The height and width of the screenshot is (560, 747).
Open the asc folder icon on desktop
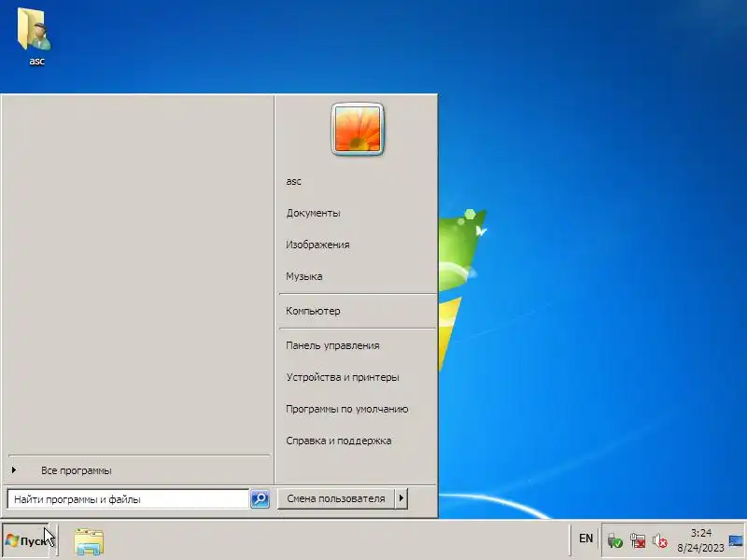tap(35, 36)
